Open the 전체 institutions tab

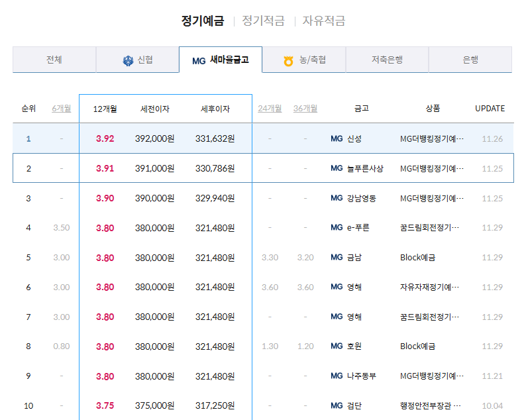(54, 60)
